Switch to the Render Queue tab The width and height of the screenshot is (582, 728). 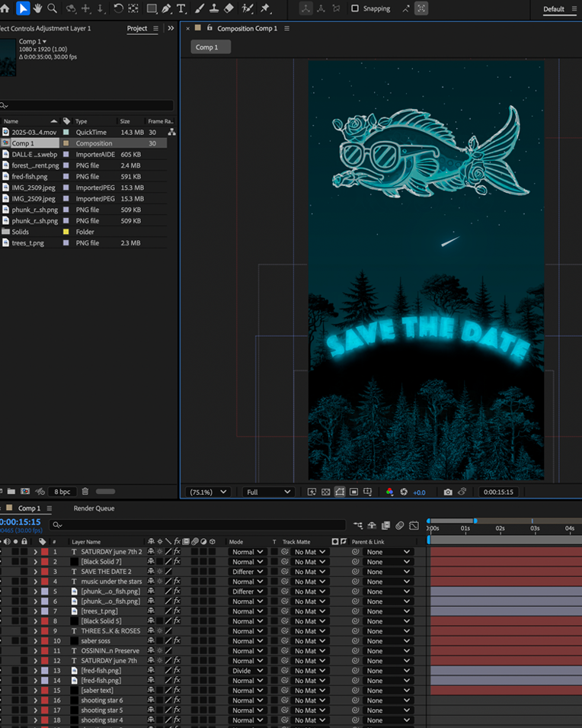point(94,508)
